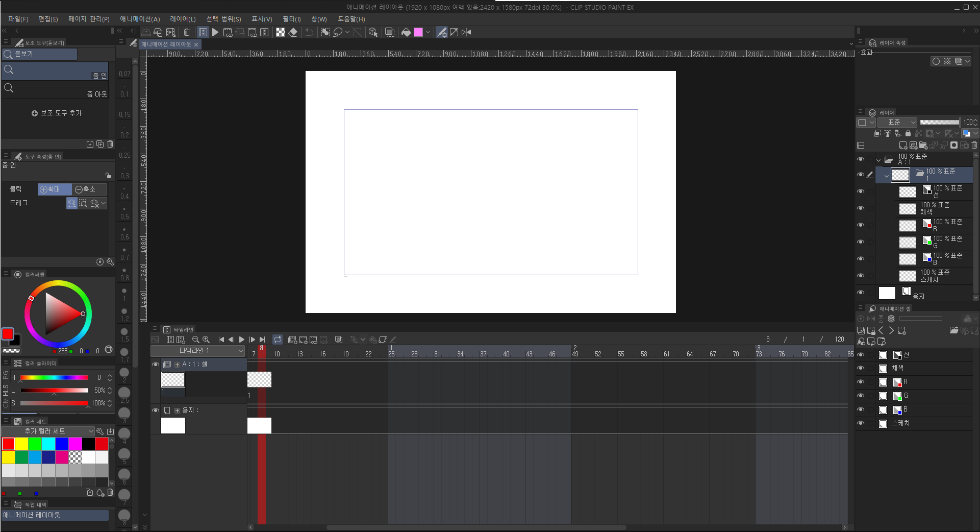The width and height of the screenshot is (980, 532).
Task: Toggle loop playback in timeline
Action: pos(278,340)
